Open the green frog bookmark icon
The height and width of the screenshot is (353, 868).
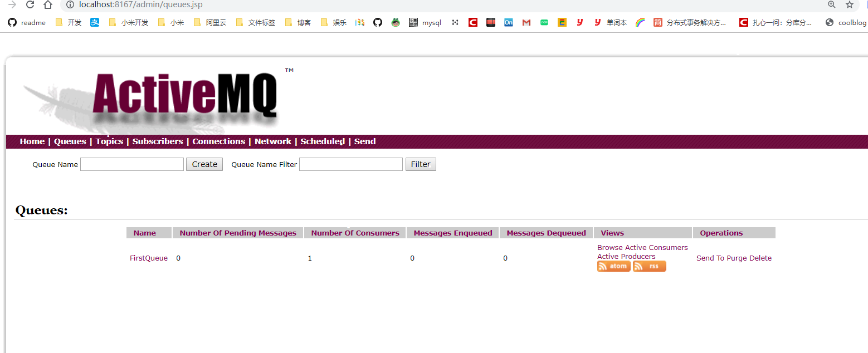click(396, 22)
